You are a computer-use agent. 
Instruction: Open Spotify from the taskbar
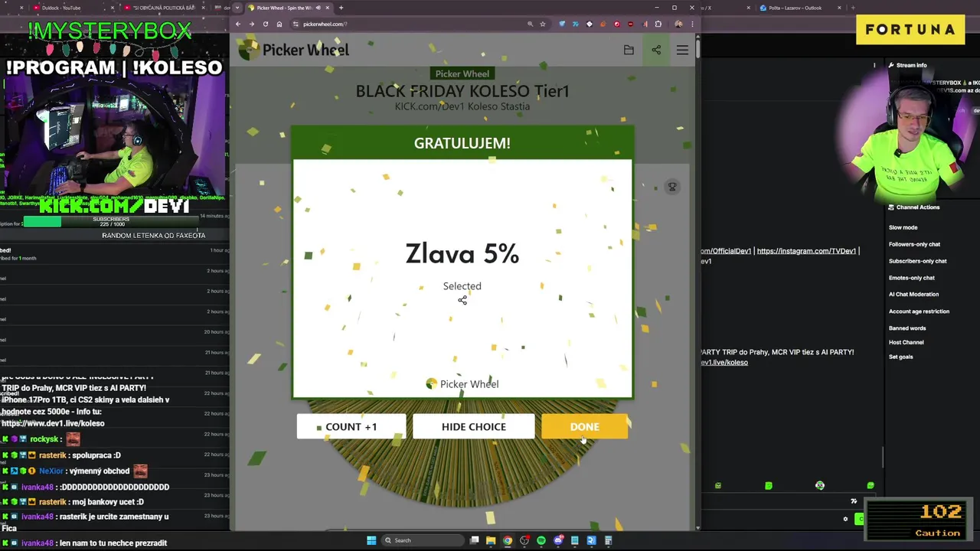point(541,540)
